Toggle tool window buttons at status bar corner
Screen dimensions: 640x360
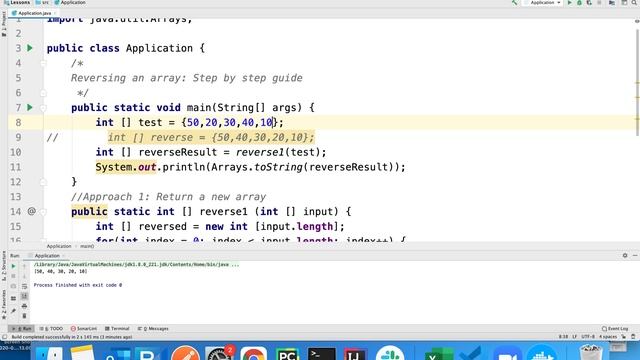(x=4, y=337)
